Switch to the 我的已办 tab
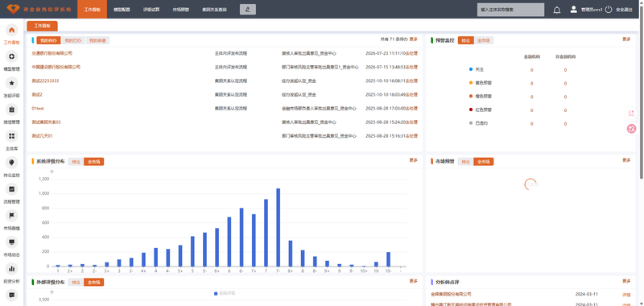This screenshot has width=644, height=306. coord(73,40)
